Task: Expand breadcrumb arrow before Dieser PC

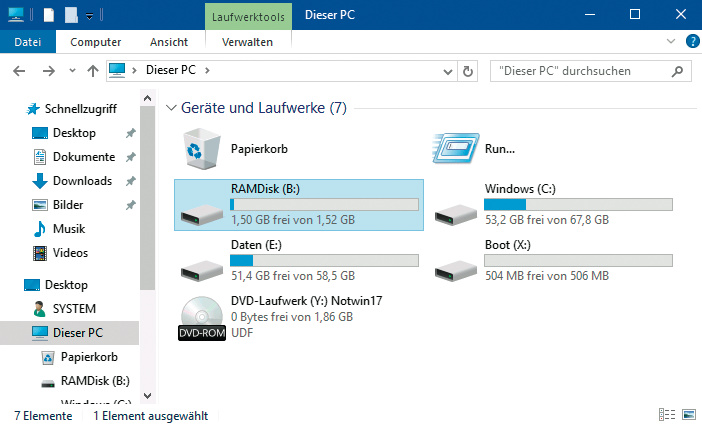Action: [134, 71]
